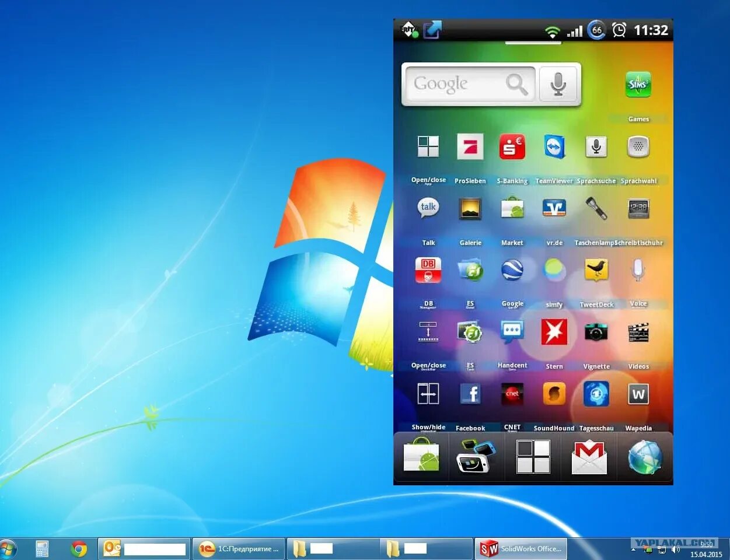This screenshot has width=730, height=560.
Task: Open the Sims Games icon
Action: tap(638, 85)
